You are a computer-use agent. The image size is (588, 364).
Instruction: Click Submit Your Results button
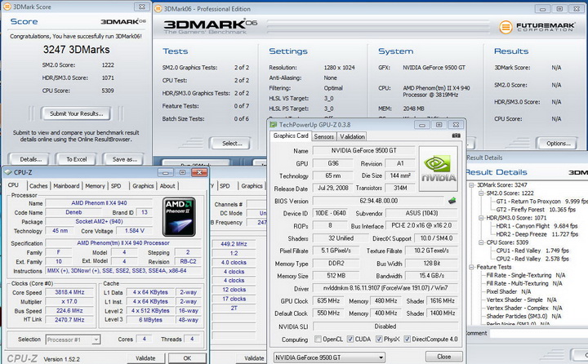[77, 113]
